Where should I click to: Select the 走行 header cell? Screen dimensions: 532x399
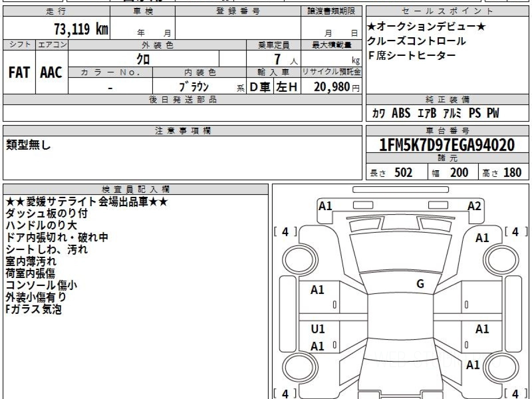click(x=56, y=11)
